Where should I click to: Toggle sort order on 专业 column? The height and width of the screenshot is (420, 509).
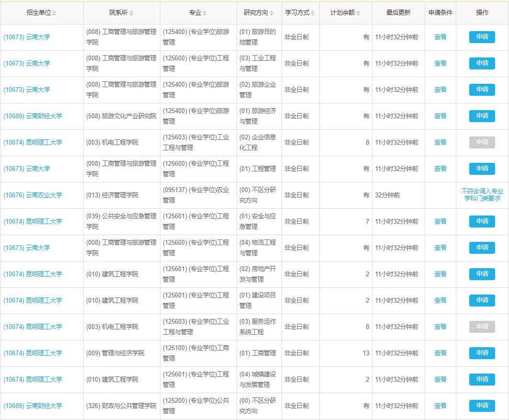204,13
